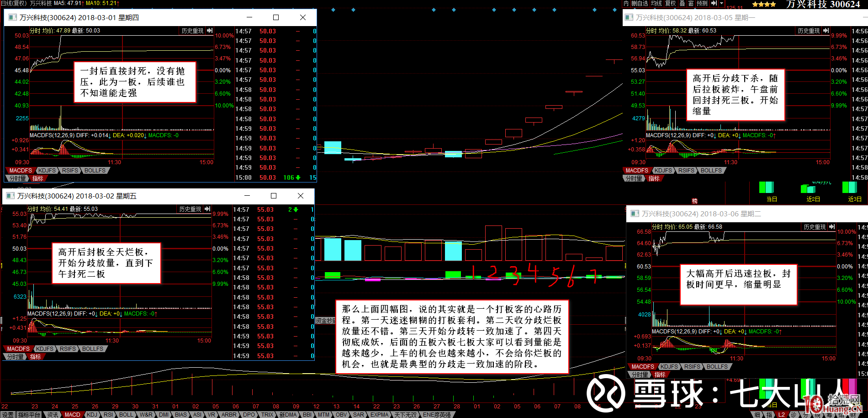
Task: Open 设置 settings in bottom indicator bar
Action: pos(7,415)
